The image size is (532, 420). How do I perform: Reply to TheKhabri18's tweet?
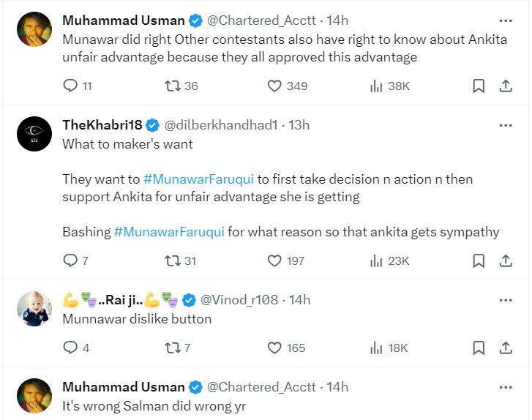(x=70, y=260)
